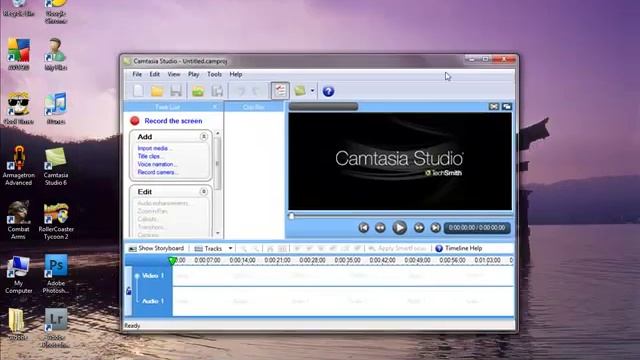This screenshot has width=640, height=360.
Task: Open Armagetron Advanced desktop icon
Action: 18,167
